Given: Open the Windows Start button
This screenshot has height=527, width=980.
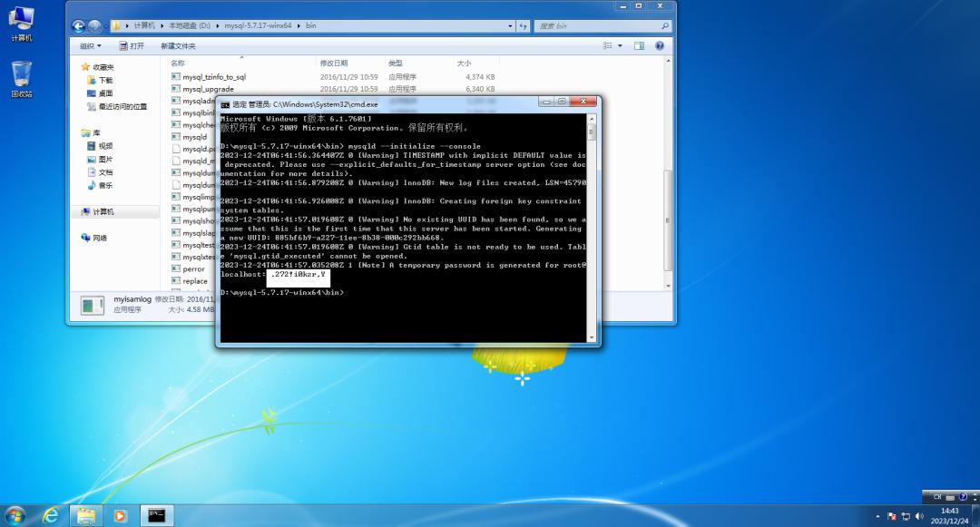Looking at the screenshot, I should 15,516.
